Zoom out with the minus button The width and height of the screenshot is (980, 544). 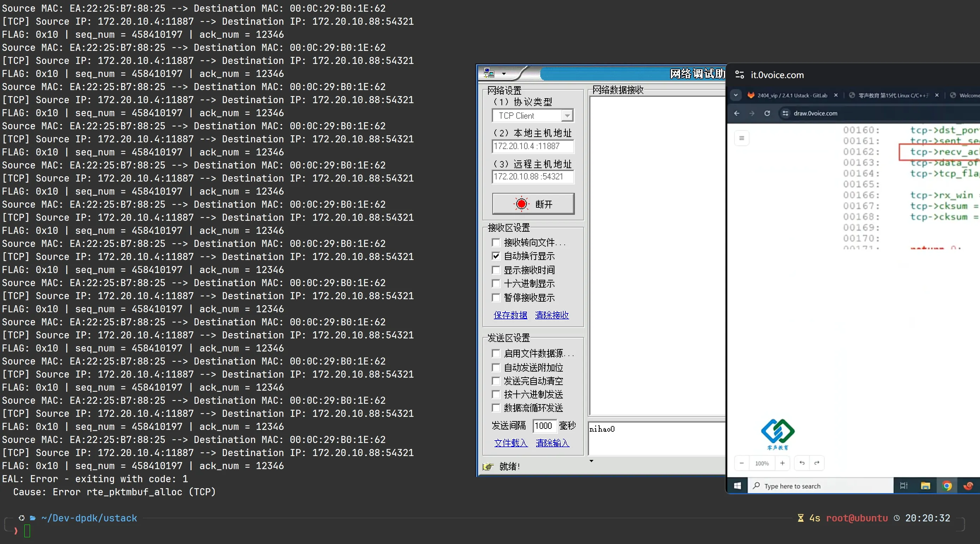(741, 463)
